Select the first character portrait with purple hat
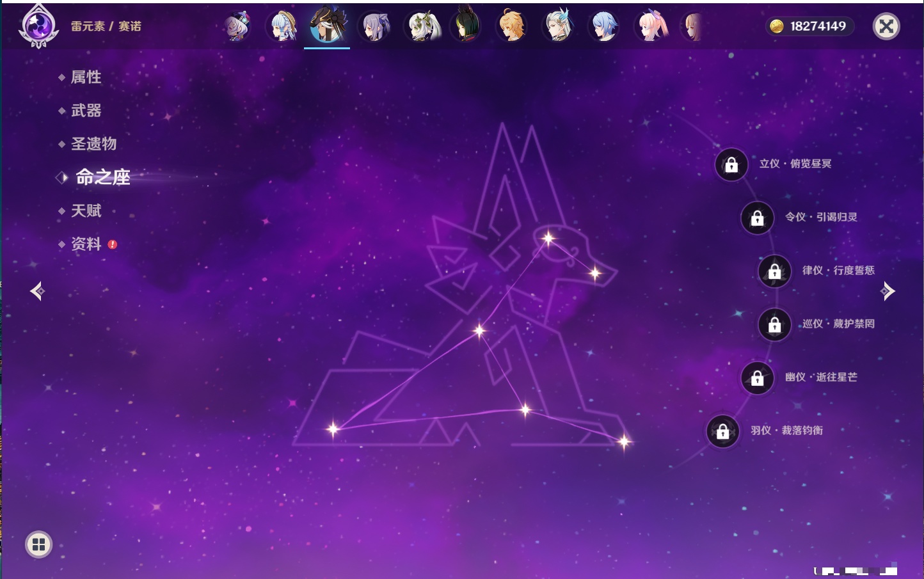Screen dimensions: 924x579 pyautogui.click(x=237, y=26)
